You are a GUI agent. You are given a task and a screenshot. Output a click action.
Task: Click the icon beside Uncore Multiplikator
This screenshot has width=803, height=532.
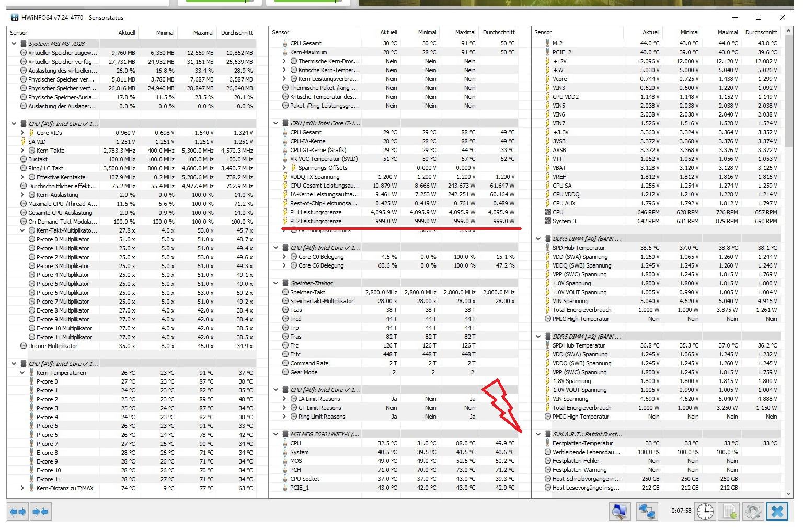(24, 346)
